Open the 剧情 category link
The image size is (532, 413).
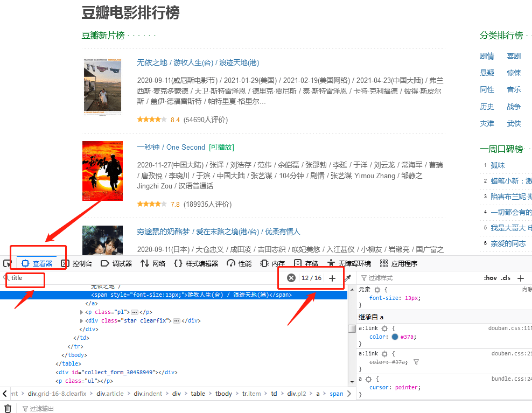tap(487, 56)
